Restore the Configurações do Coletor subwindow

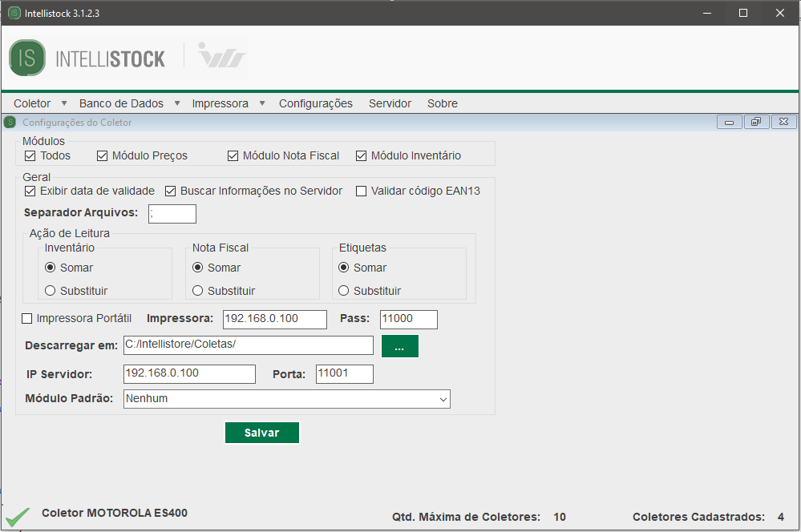(755, 123)
